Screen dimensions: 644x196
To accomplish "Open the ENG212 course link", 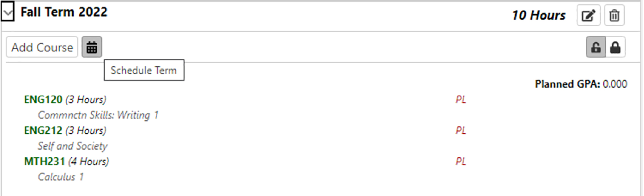I will (43, 131).
